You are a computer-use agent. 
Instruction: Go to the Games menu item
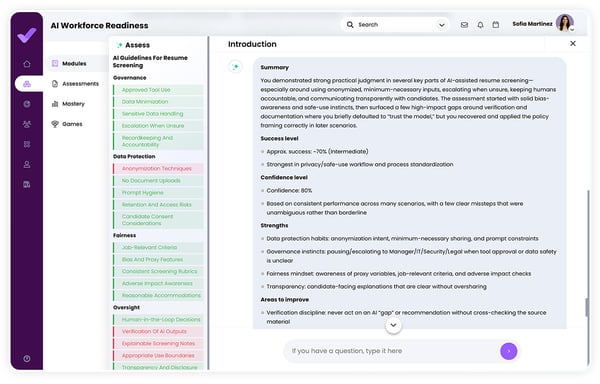coord(67,124)
